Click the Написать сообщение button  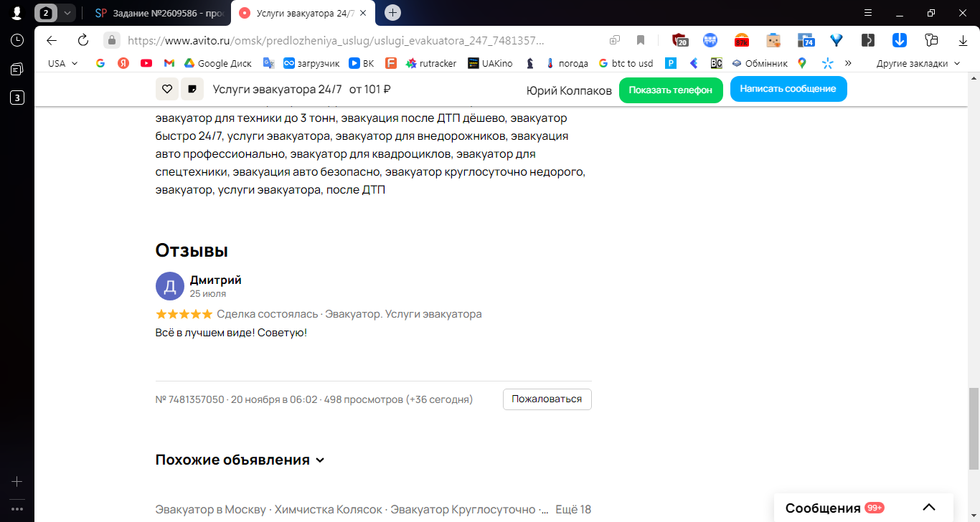click(x=788, y=89)
